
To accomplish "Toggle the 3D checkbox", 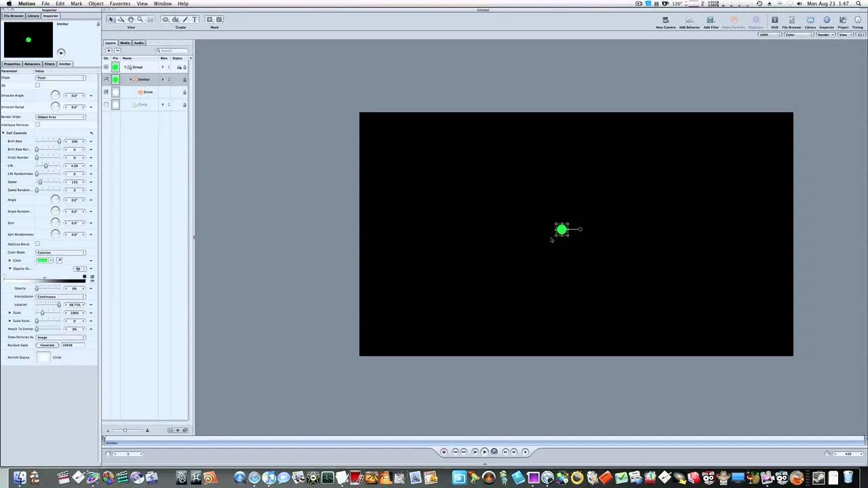I will [37, 85].
